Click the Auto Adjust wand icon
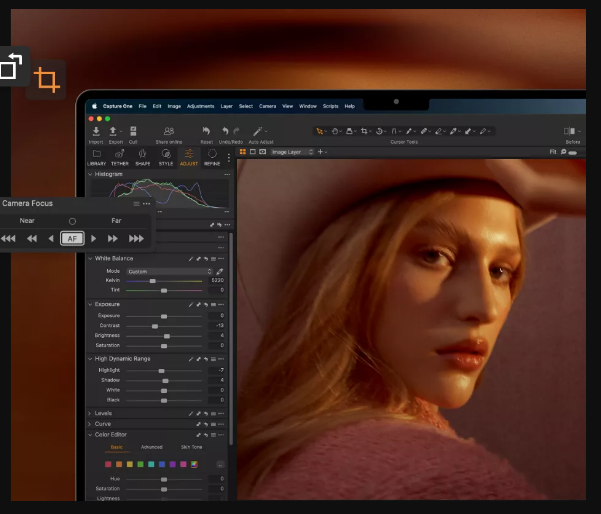This screenshot has width=601, height=514. [x=258, y=131]
